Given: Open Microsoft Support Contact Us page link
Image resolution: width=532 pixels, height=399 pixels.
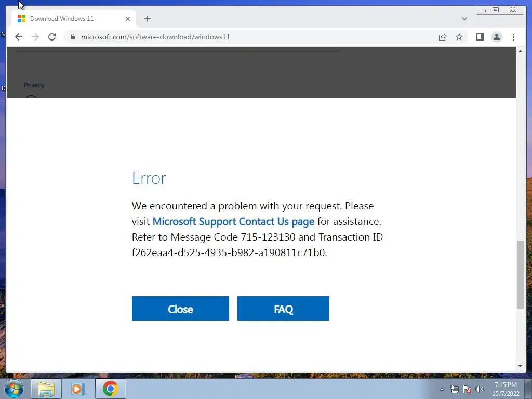Looking at the screenshot, I should [x=233, y=221].
